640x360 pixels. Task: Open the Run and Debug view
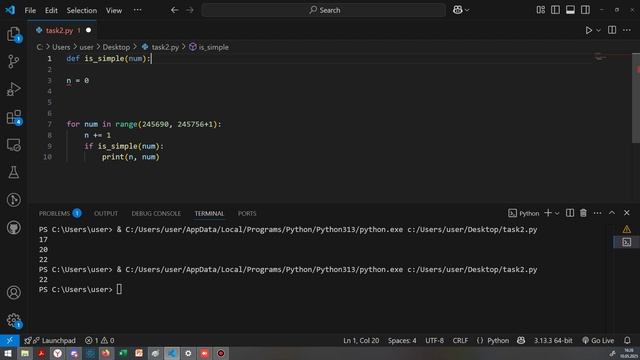(13, 89)
